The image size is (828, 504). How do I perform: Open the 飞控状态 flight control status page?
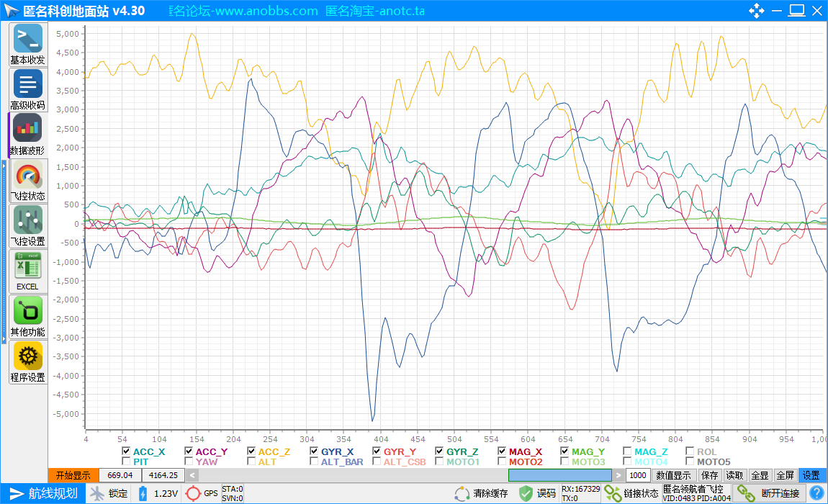coord(28,181)
